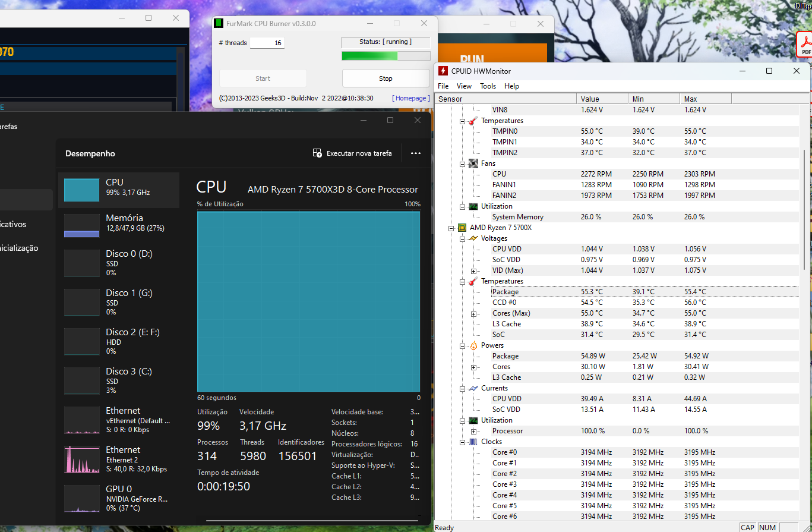Select Disco 0 (D:) in the performance list
Viewport: 812px width, 532px height.
point(119,263)
